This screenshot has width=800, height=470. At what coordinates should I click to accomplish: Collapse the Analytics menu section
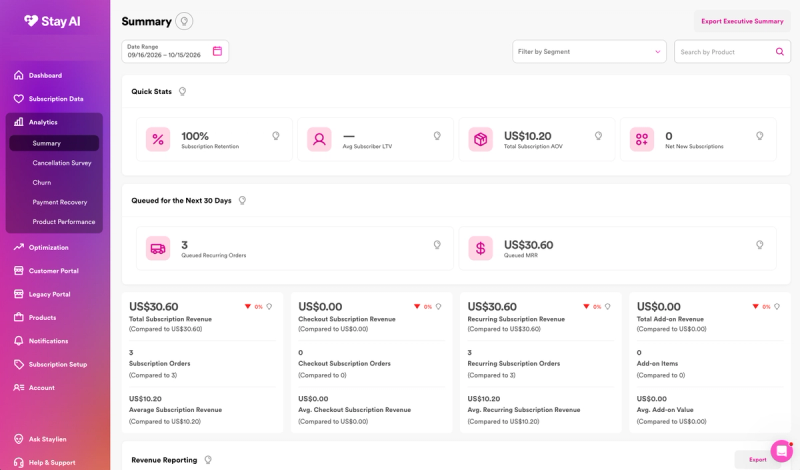point(55,122)
